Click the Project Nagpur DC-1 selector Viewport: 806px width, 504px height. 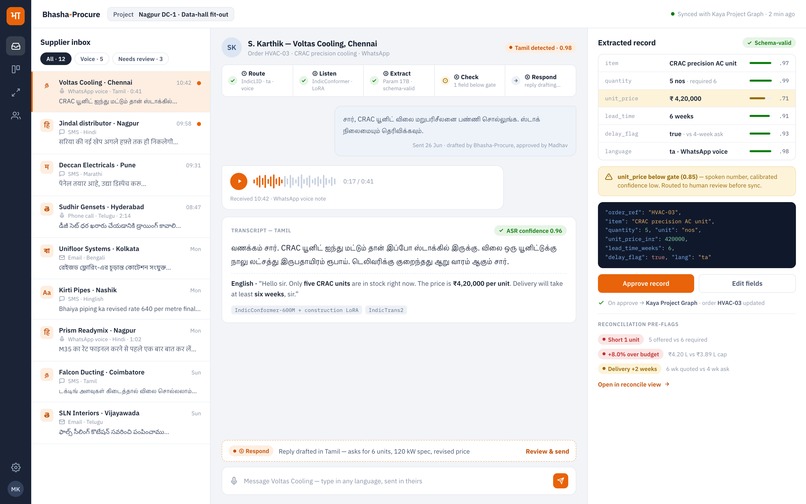[x=171, y=14]
